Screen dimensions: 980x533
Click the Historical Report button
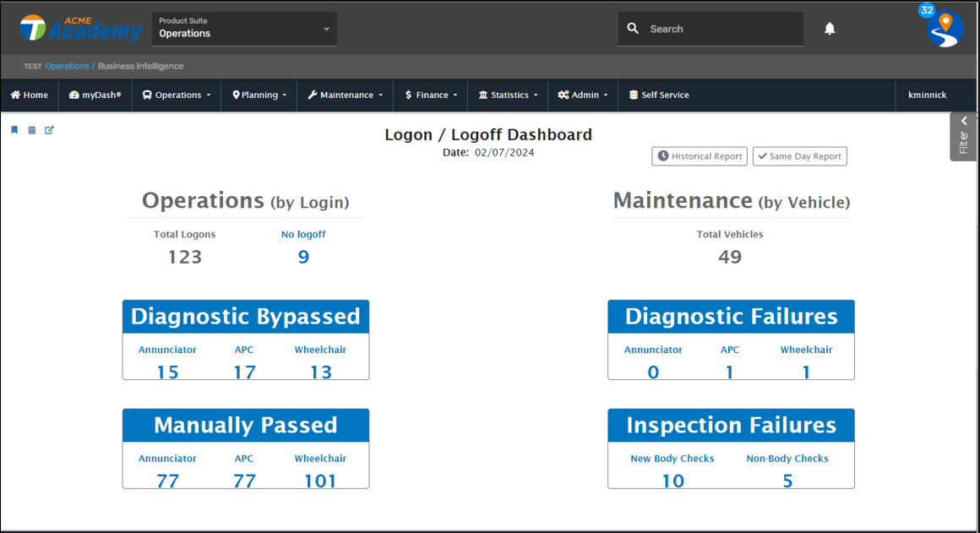click(x=700, y=156)
